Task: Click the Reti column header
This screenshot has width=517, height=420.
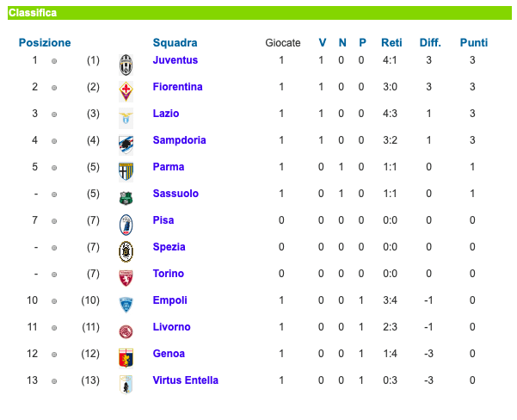Action: point(391,42)
